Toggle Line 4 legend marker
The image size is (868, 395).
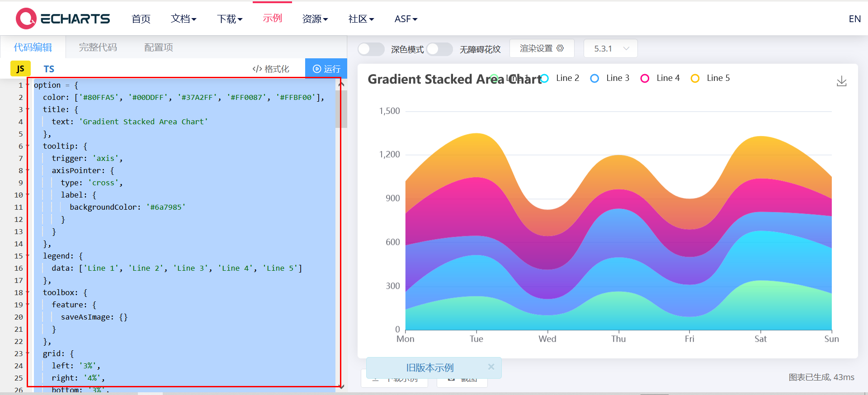645,78
